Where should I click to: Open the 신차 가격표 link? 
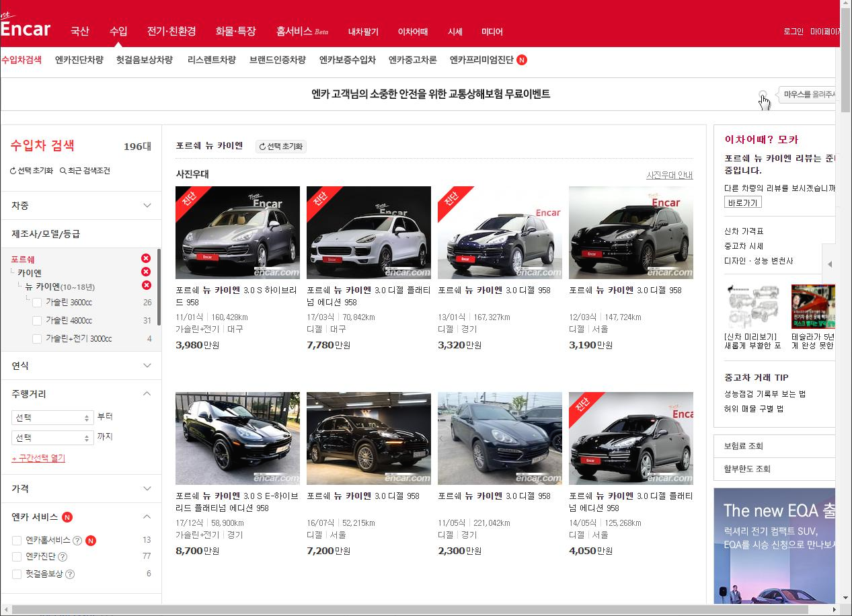click(x=744, y=231)
